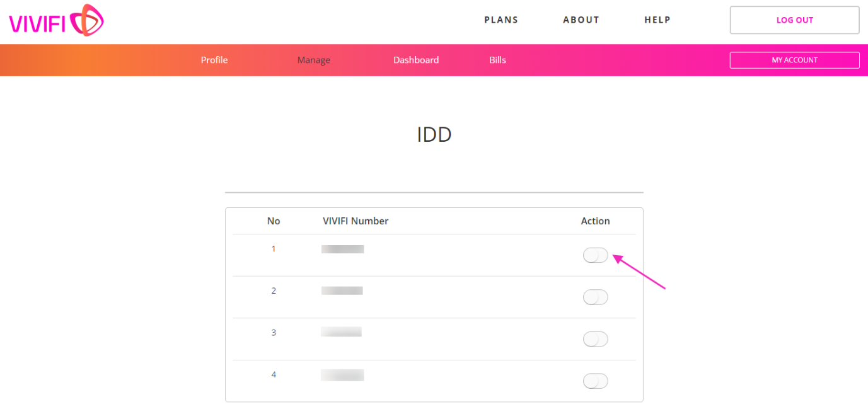Select the blurred VIVIFI number in row 3
This screenshot has width=868, height=414.
pyautogui.click(x=341, y=332)
